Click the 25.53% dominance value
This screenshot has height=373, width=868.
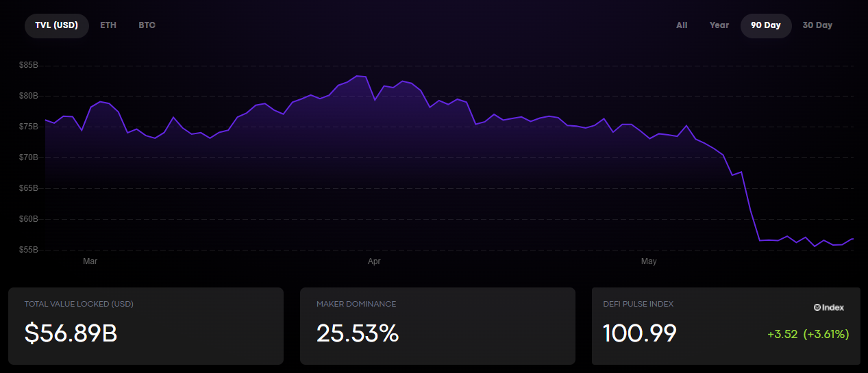[x=358, y=333]
